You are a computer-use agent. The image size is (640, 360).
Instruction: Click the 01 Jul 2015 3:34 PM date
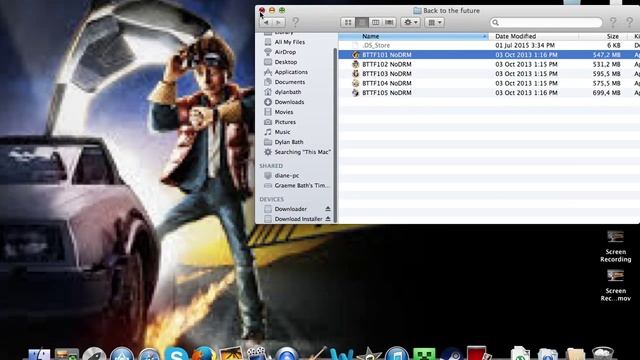click(525, 45)
